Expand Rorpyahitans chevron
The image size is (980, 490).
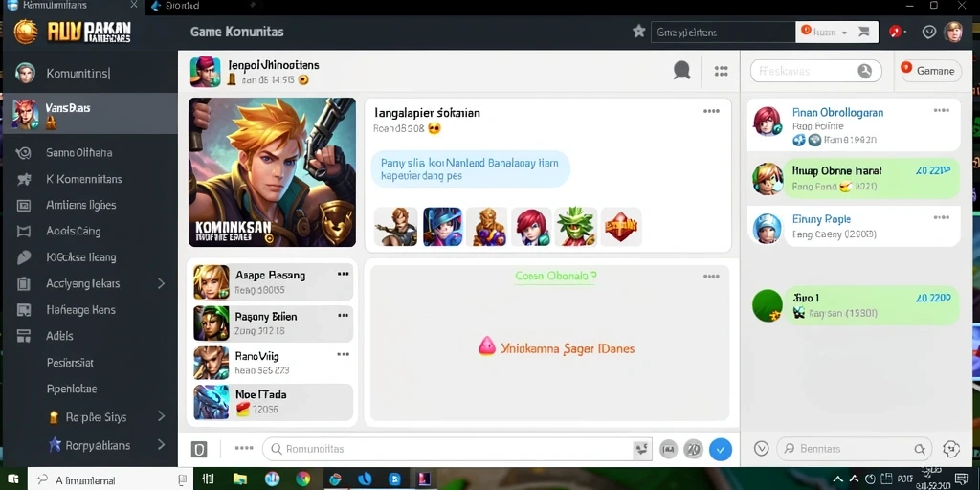pyautogui.click(x=161, y=445)
